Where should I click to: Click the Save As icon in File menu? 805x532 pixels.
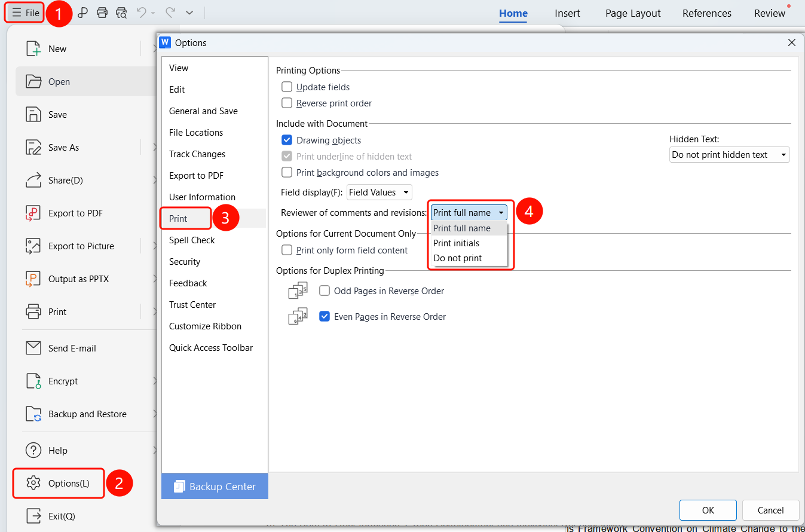point(33,148)
